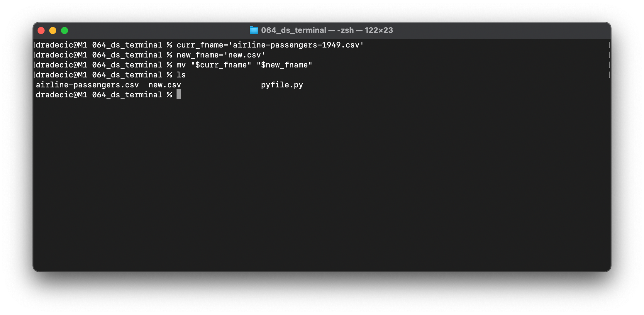The image size is (644, 315).
Task: Click the 'mv' command word
Action: click(181, 65)
